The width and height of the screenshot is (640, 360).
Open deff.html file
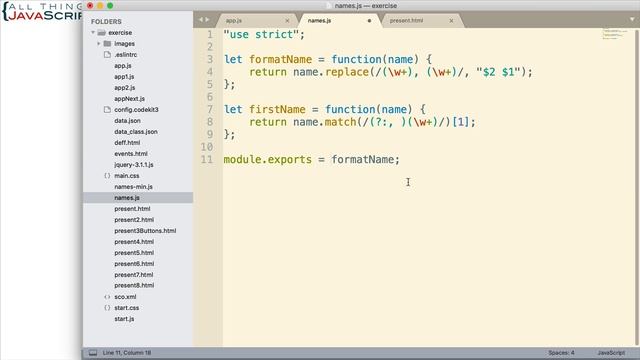(x=127, y=142)
